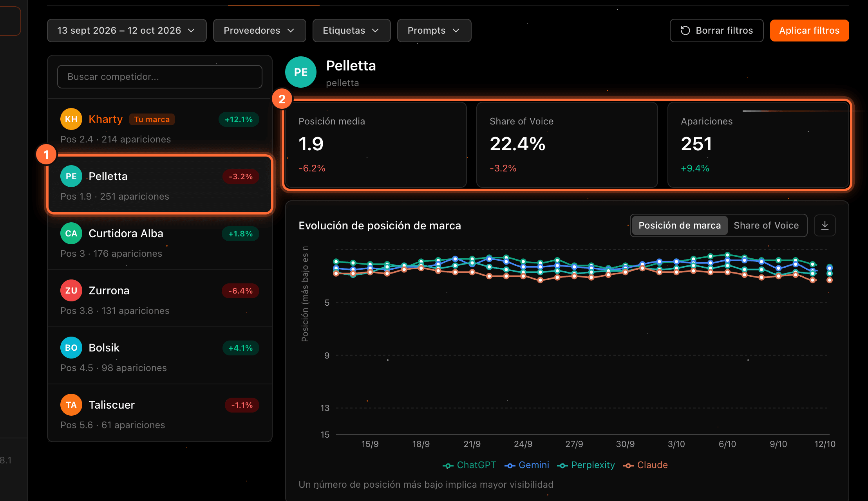
Task: Open the date range dropdown
Action: (127, 31)
